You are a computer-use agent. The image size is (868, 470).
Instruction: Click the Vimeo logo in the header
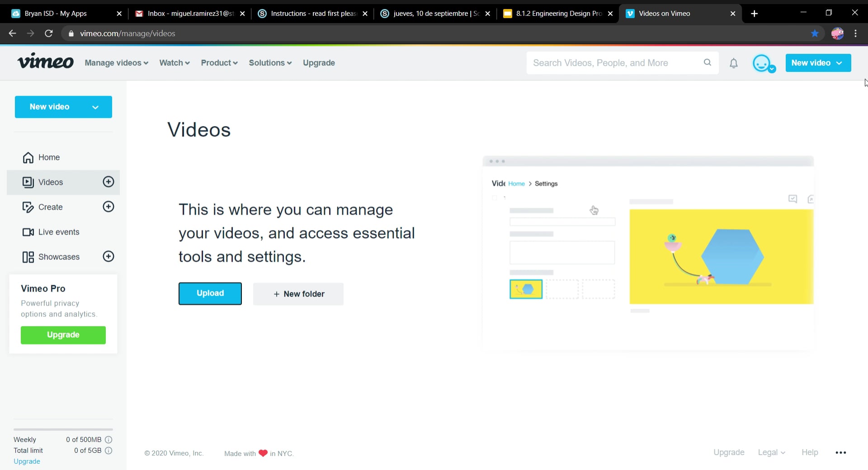pyautogui.click(x=45, y=61)
